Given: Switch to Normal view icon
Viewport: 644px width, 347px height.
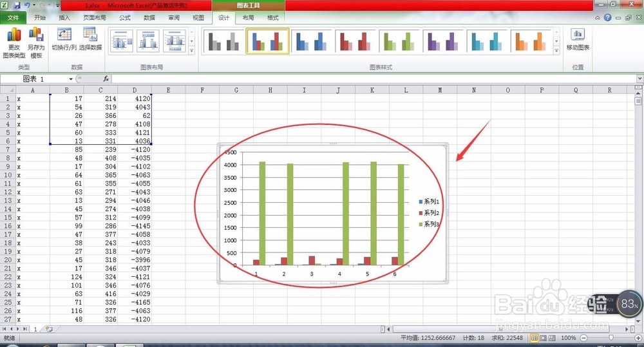Looking at the screenshot, I should click(x=535, y=338).
